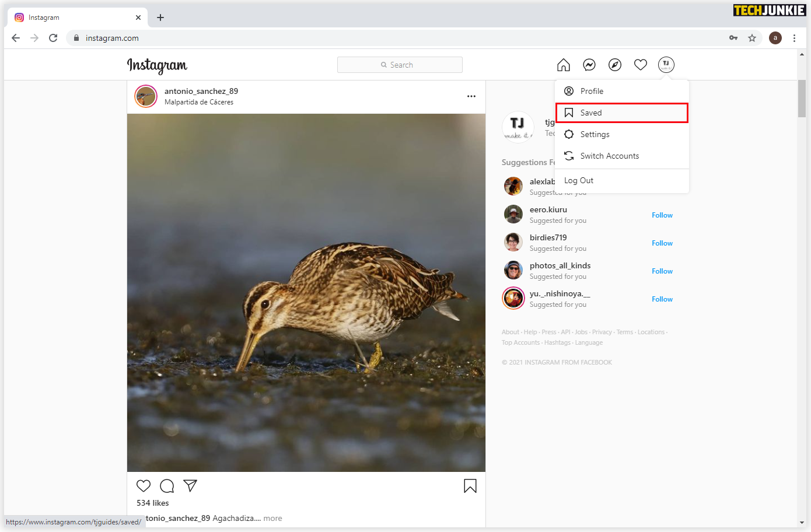Open comments with the speech bubble icon
The width and height of the screenshot is (811, 532).
[x=167, y=485]
